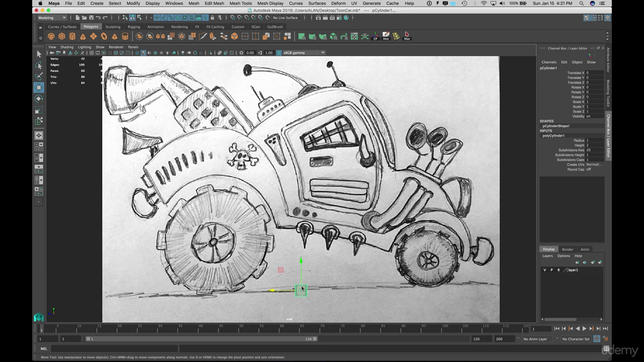Switch to the Anim layer tab

pyautogui.click(x=585, y=249)
